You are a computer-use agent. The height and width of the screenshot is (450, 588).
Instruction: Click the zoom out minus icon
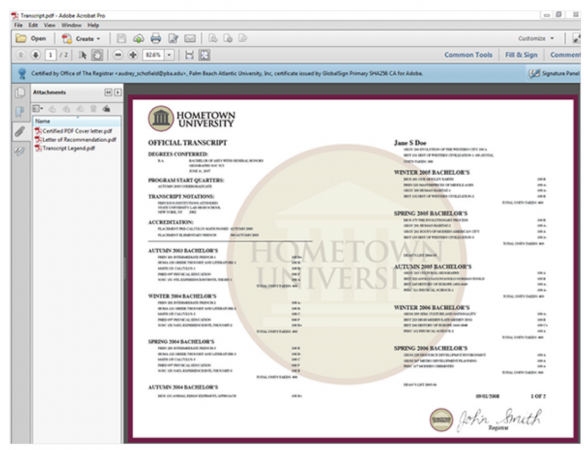click(118, 55)
